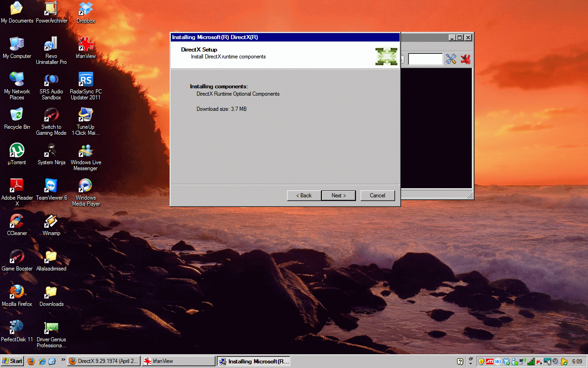
Task: Select Driver Genius Professional shortcut
Action: tap(51, 334)
